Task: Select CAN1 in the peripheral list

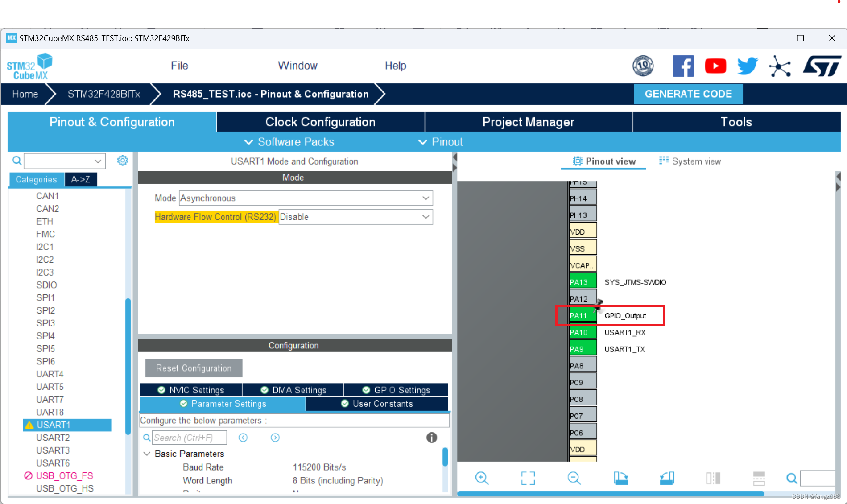Action: (47, 196)
